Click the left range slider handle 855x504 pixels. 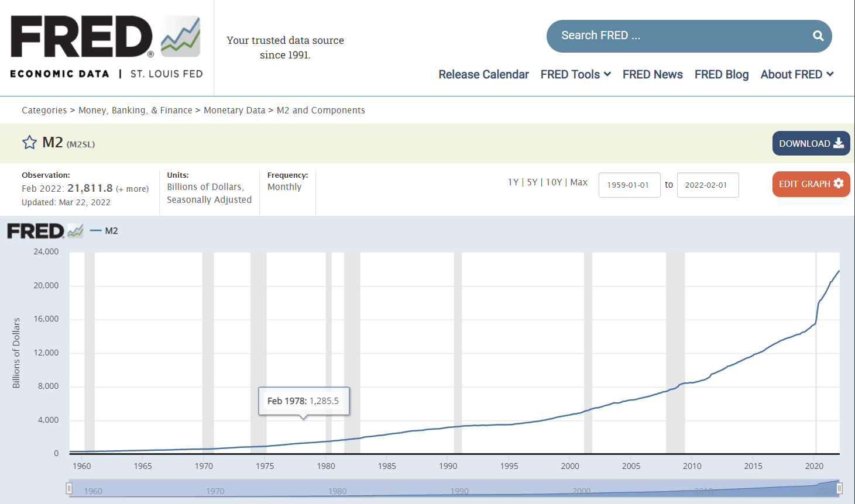pyautogui.click(x=69, y=488)
